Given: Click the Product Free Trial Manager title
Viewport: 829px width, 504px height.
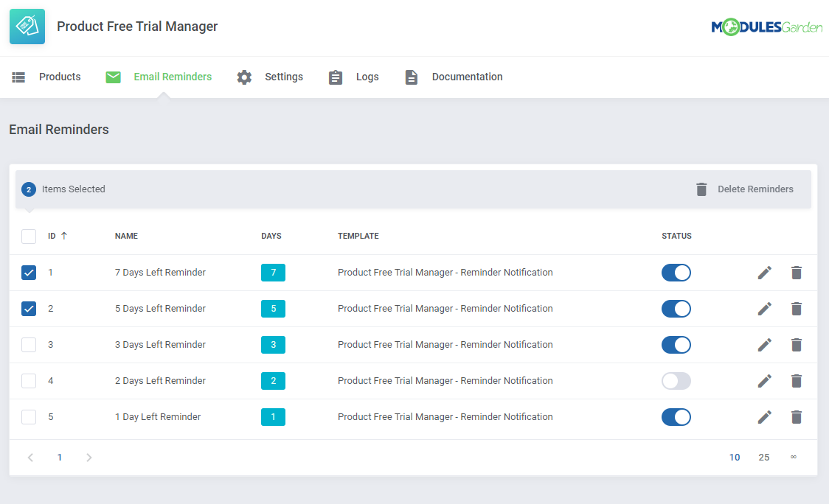Looking at the screenshot, I should pyautogui.click(x=137, y=27).
